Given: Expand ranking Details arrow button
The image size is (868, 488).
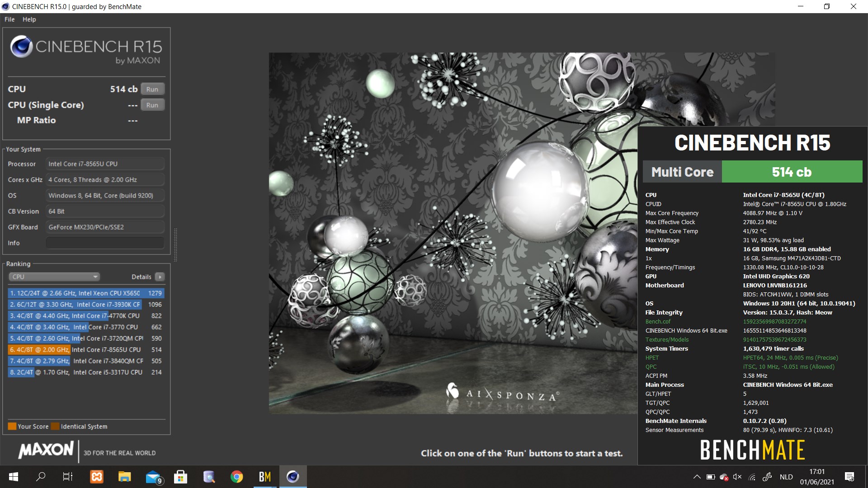Looking at the screenshot, I should tap(160, 277).
